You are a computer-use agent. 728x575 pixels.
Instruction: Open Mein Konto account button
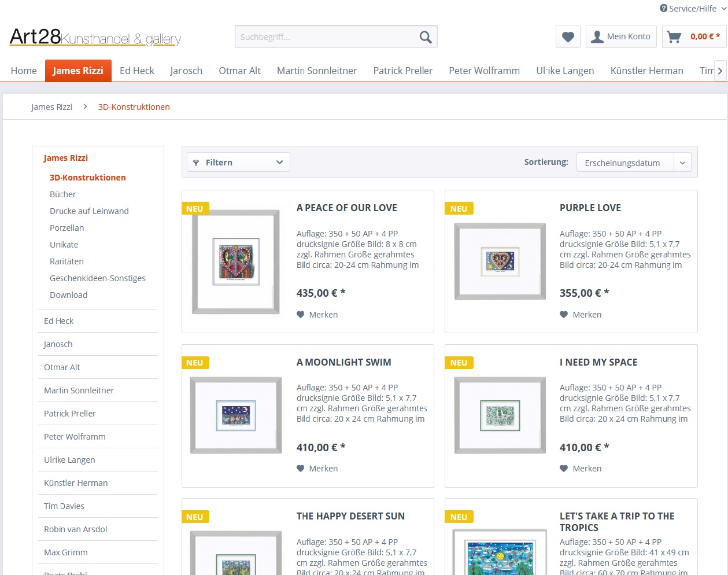point(621,36)
